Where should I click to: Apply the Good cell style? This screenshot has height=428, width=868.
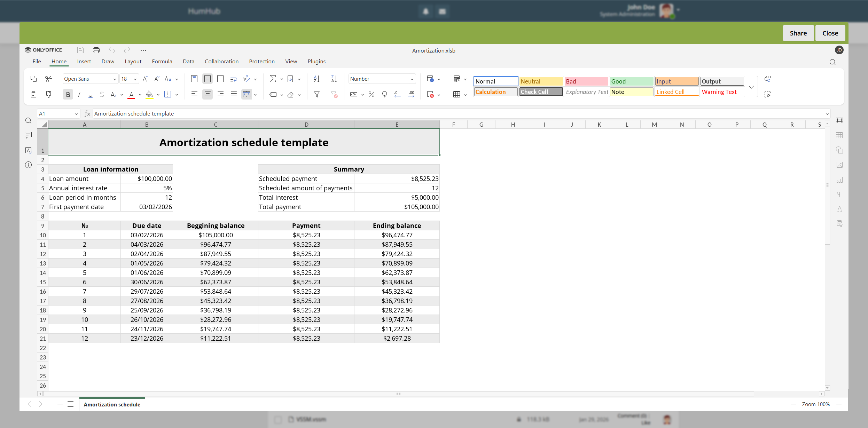[631, 81]
